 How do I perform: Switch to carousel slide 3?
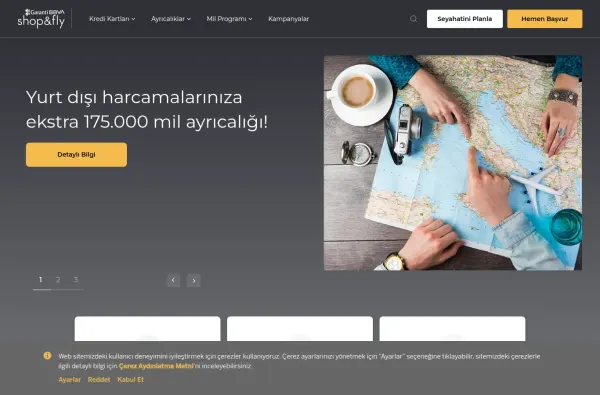[76, 280]
